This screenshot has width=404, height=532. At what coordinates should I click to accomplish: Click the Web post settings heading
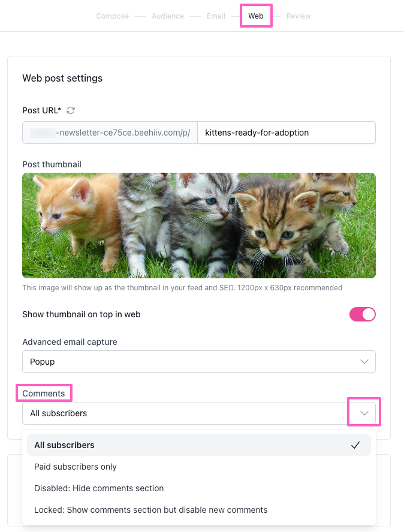tap(62, 78)
